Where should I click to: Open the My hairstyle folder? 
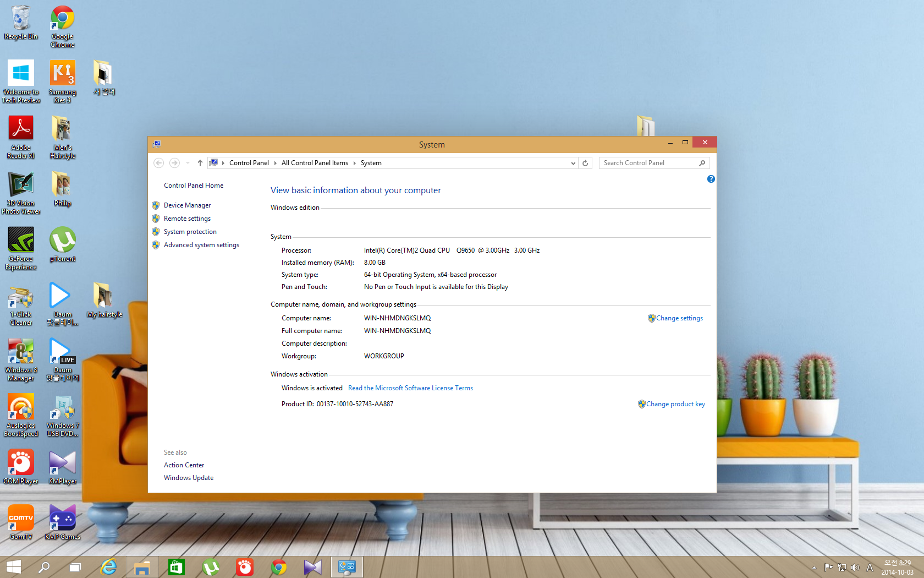click(104, 300)
